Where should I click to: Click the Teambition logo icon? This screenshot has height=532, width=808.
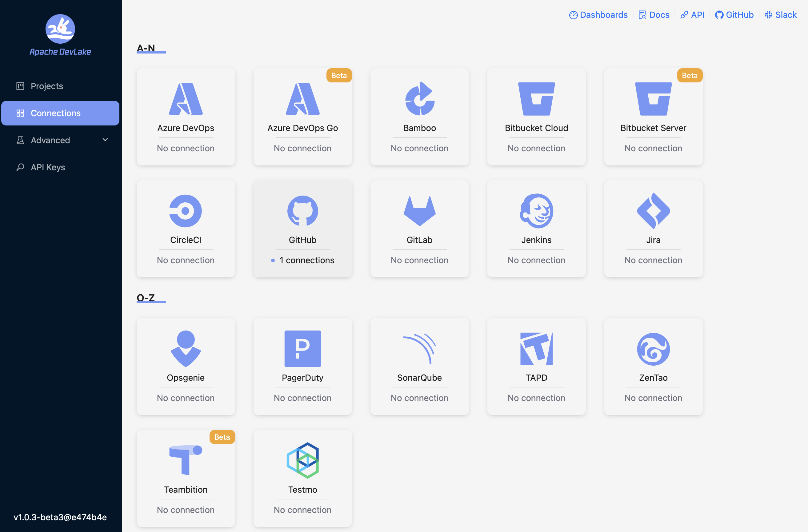pos(186,460)
